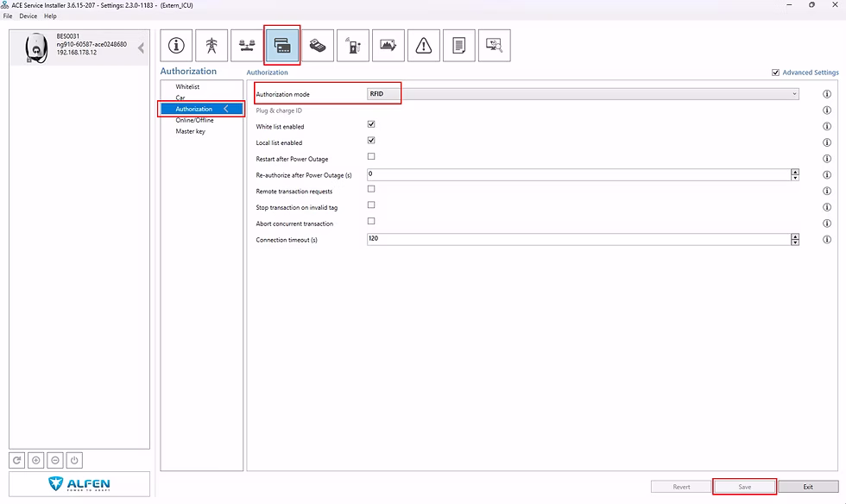The image size is (846, 504).
Task: Click the add device plus icon
Action: 36,460
